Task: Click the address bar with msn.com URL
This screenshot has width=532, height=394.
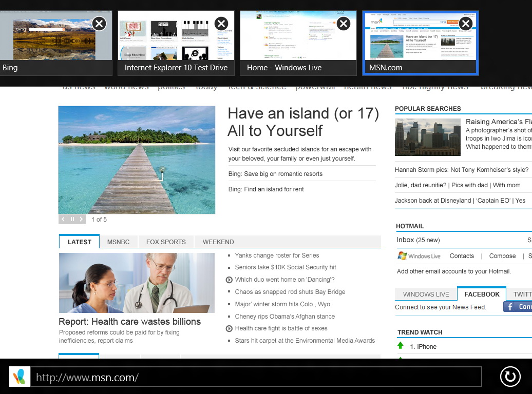Action: (256, 377)
